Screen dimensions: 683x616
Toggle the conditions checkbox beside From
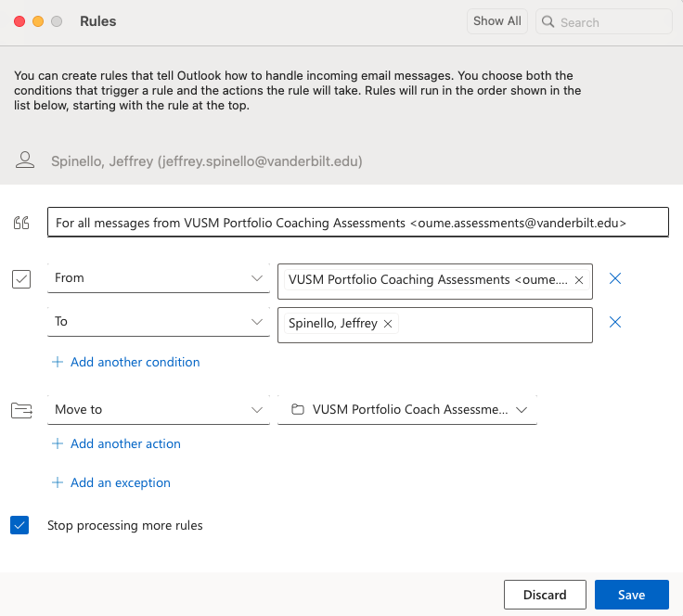(21, 279)
